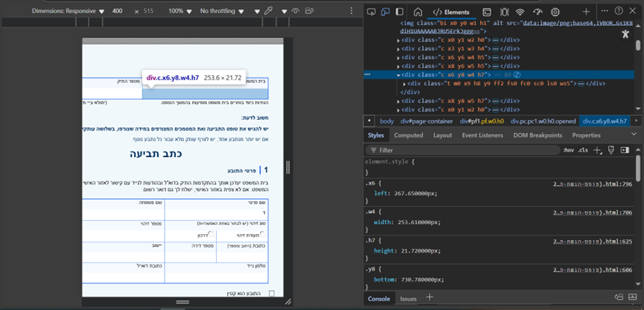Toggle the activity bar sidebar icon
The image size is (644, 310).
[399, 11]
